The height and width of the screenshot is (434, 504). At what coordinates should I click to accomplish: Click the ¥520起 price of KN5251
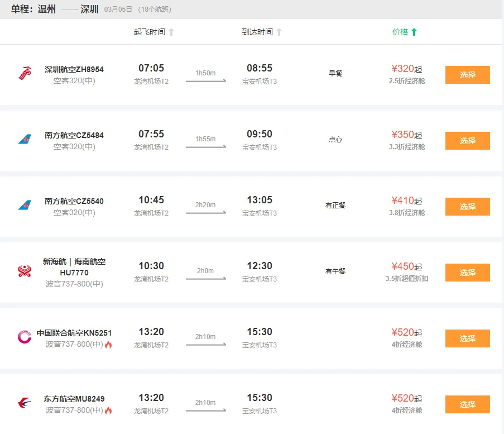(x=407, y=332)
